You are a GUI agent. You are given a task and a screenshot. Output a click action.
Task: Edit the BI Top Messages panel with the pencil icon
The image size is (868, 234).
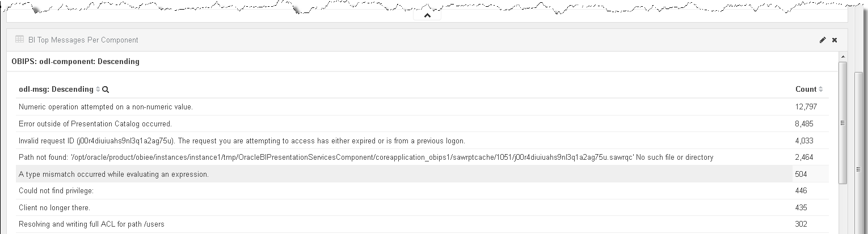[823, 40]
